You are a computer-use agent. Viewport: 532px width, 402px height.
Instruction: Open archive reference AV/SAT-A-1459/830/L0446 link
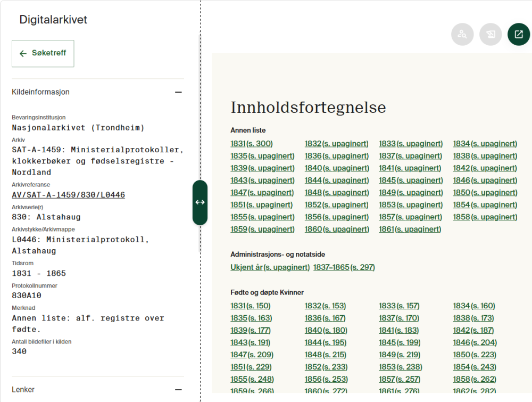[x=68, y=195]
